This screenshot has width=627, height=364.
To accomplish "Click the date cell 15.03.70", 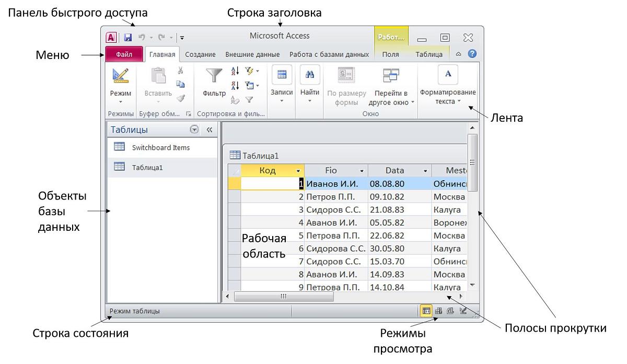I will point(400,261).
